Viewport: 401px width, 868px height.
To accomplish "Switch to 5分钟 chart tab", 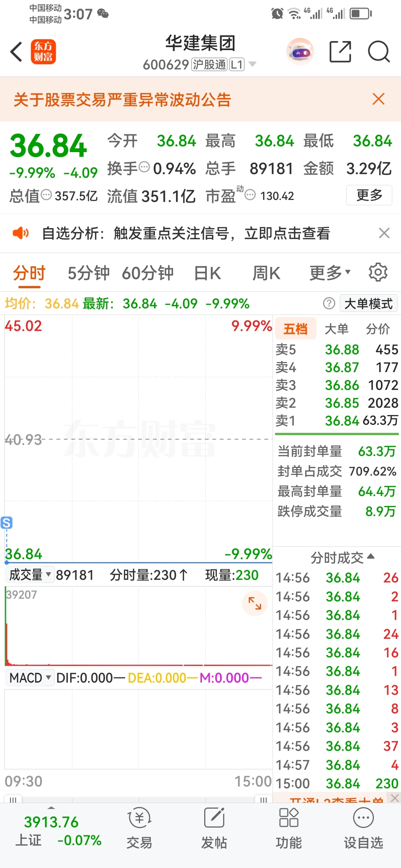I will click(x=89, y=273).
